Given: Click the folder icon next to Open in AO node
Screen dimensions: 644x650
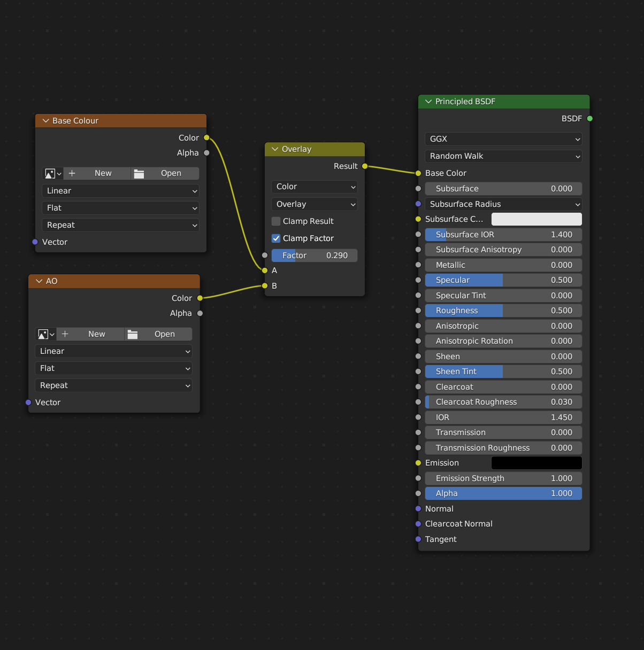Looking at the screenshot, I should [x=132, y=334].
